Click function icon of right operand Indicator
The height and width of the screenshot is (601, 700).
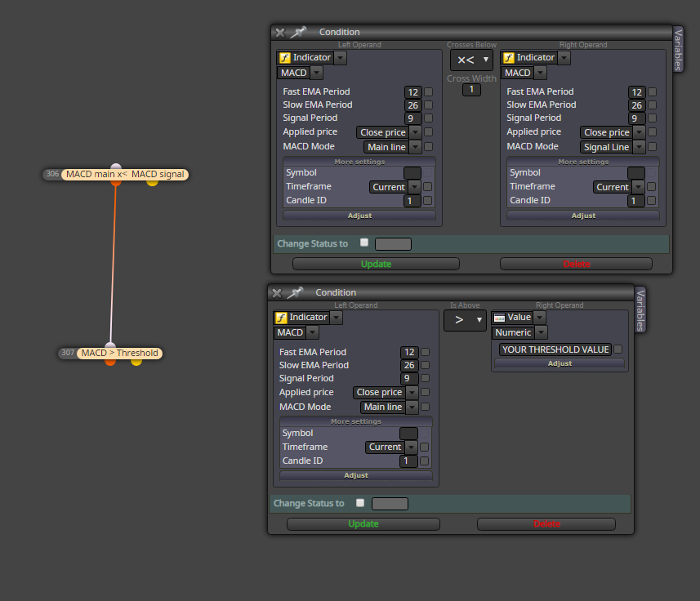click(x=509, y=58)
